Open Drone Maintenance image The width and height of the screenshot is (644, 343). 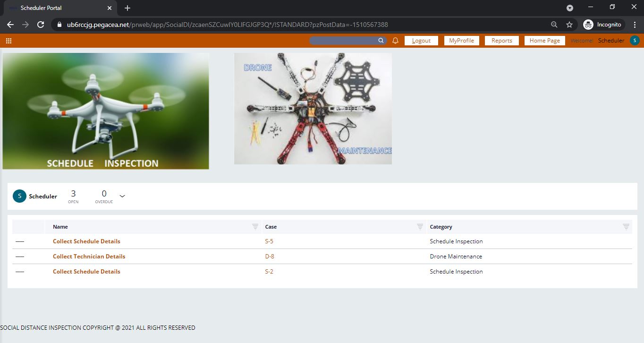[x=313, y=109]
